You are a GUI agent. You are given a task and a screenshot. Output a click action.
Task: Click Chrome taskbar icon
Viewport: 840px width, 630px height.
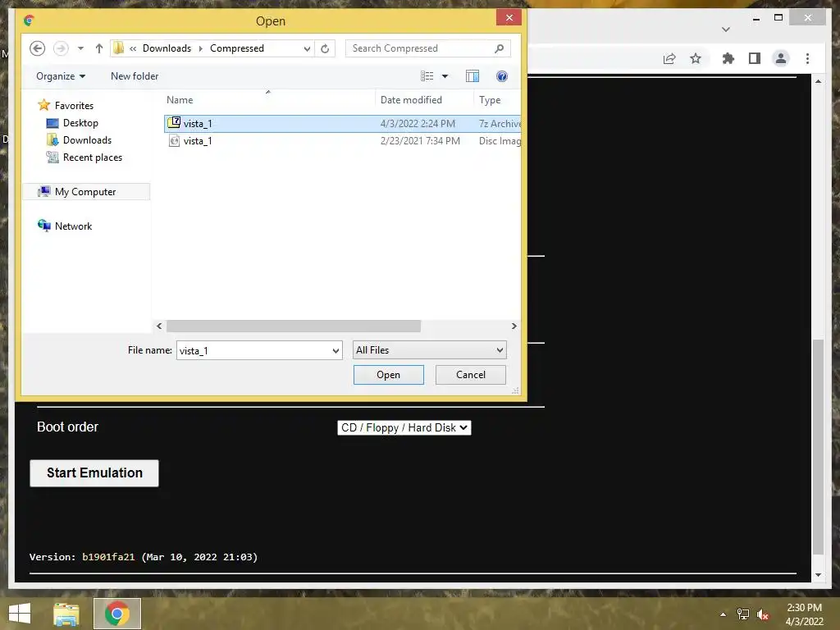click(117, 614)
